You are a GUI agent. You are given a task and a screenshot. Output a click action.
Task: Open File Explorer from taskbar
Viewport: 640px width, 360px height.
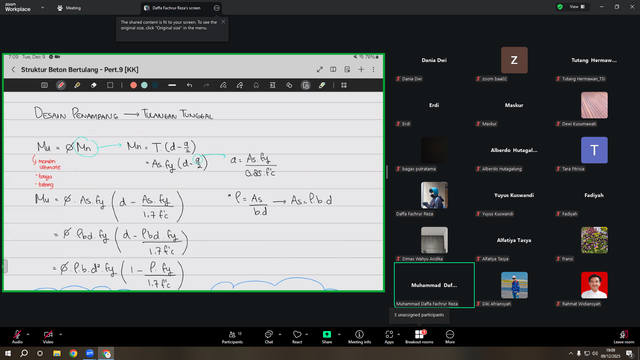[x=57, y=353]
